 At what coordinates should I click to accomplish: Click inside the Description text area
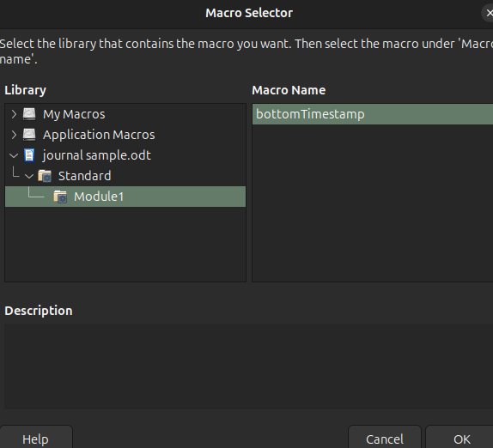click(248, 366)
